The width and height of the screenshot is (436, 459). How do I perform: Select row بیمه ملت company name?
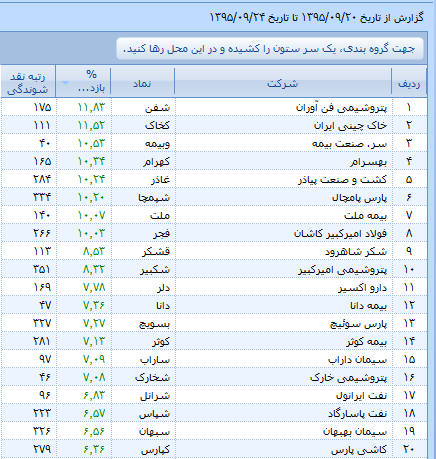[x=365, y=216]
